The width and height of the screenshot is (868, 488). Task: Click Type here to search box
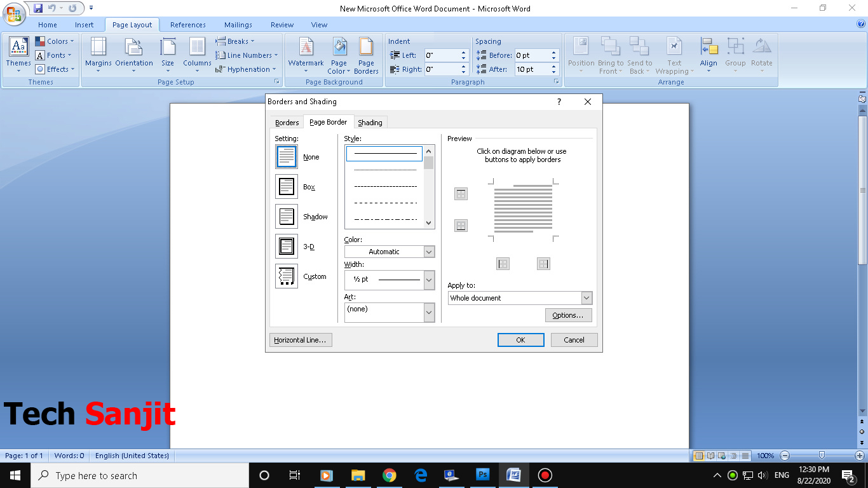[140, 475]
